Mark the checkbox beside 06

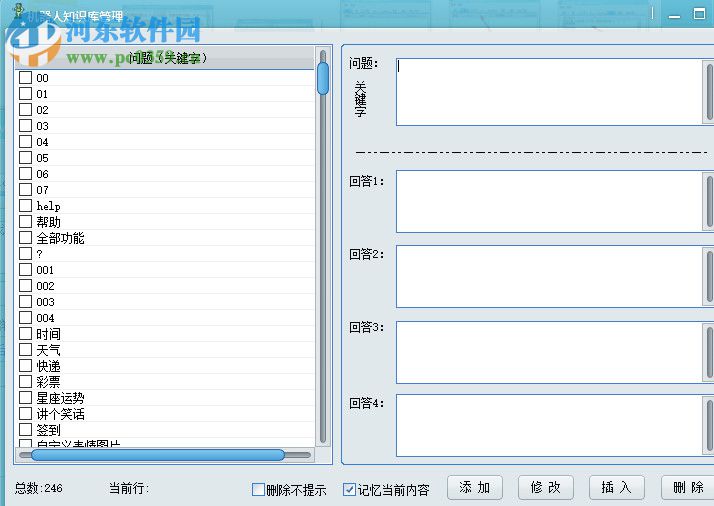(26, 174)
